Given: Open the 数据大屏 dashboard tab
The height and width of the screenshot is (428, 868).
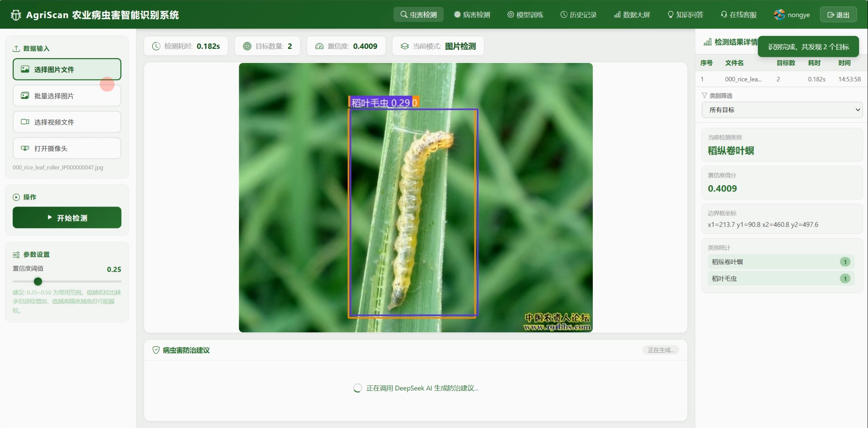Looking at the screenshot, I should pyautogui.click(x=632, y=15).
